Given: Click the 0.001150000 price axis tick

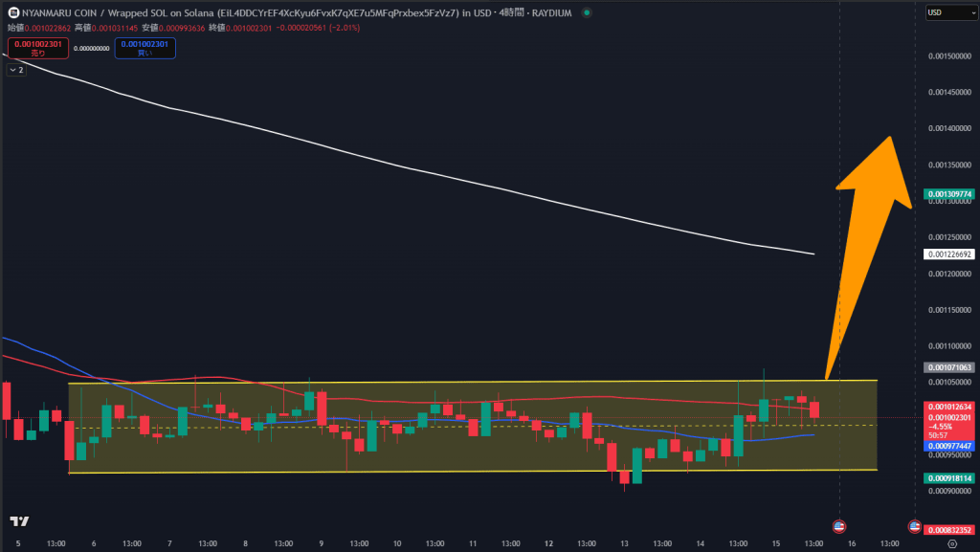Looking at the screenshot, I should (949, 310).
